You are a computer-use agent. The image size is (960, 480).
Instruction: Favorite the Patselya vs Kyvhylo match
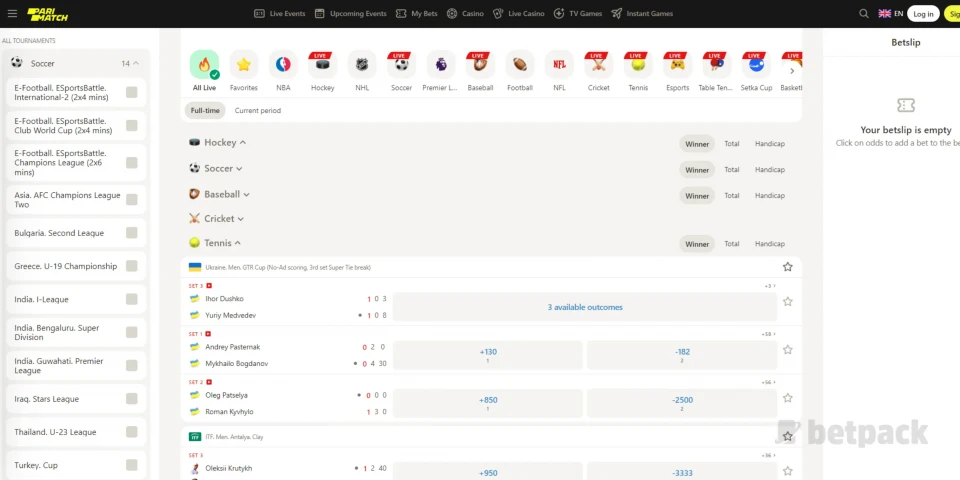click(788, 398)
